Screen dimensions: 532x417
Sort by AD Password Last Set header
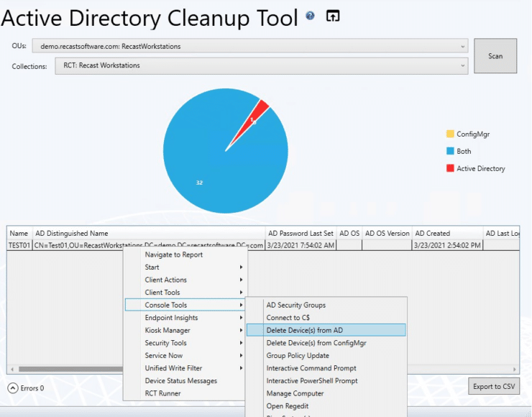tap(301, 233)
